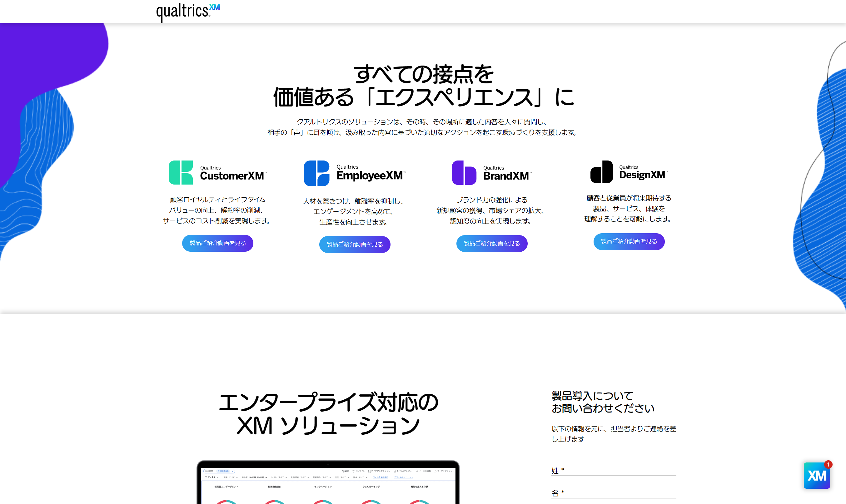Click the form title '製品導入について お問い合わせください'
Viewport: 846px width, 504px height.
(x=603, y=402)
